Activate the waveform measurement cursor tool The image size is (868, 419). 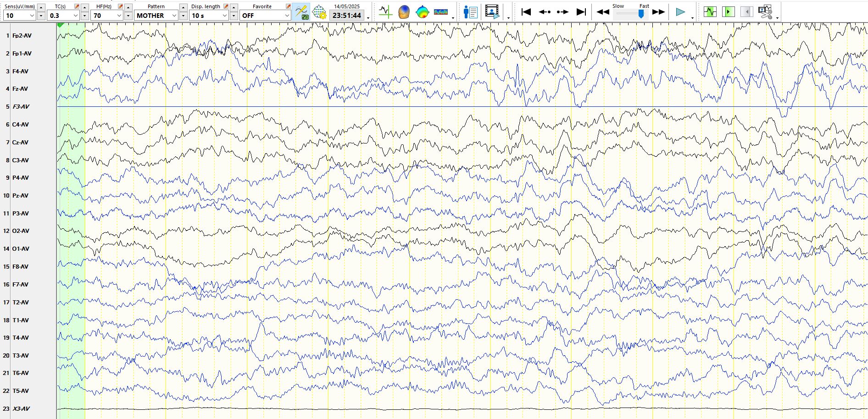point(385,12)
